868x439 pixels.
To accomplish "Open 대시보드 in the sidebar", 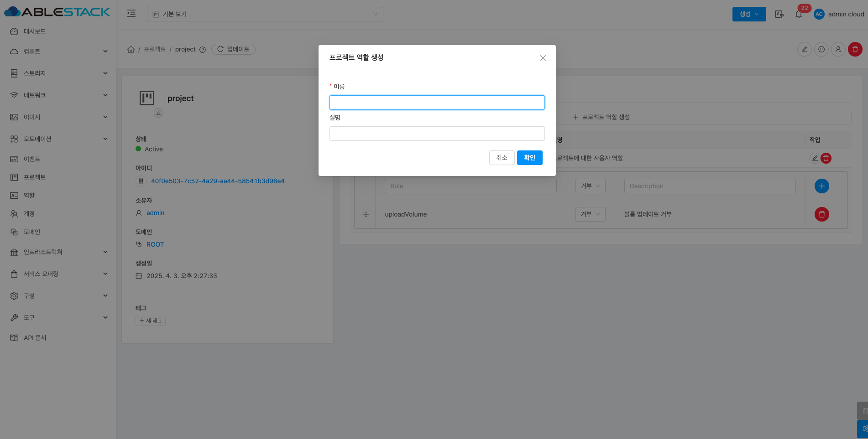I will (35, 31).
